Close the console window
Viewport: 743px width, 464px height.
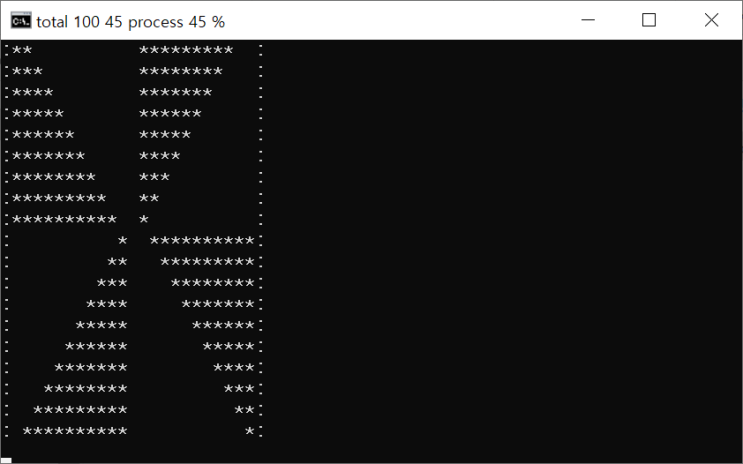point(711,20)
